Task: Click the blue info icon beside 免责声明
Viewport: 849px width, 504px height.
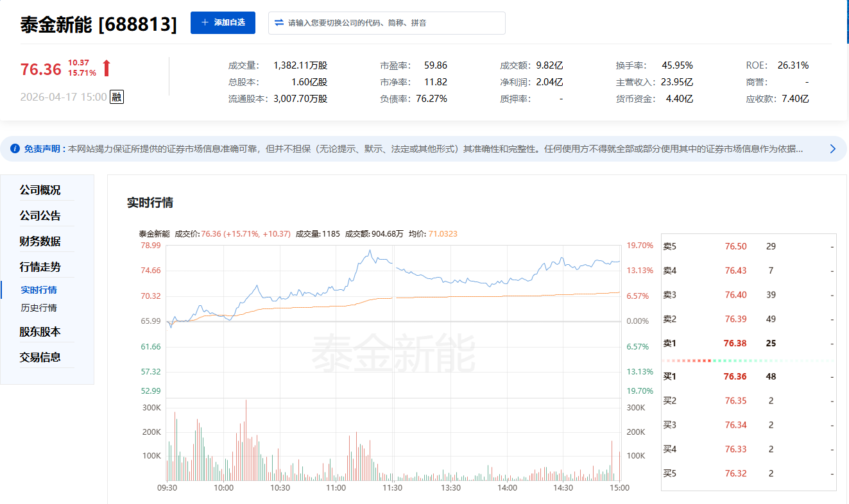Action: pyautogui.click(x=15, y=149)
